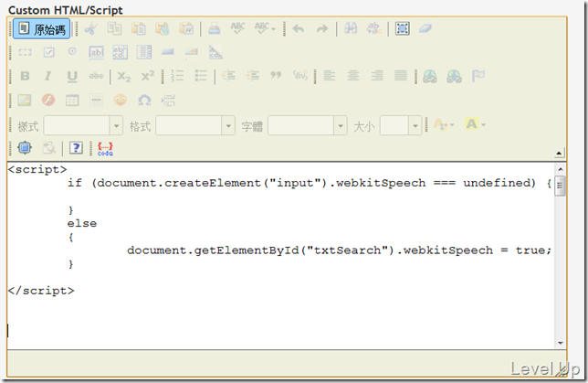The height and width of the screenshot is (383, 588).
Task: Open the text color picker
Action: pos(443,124)
